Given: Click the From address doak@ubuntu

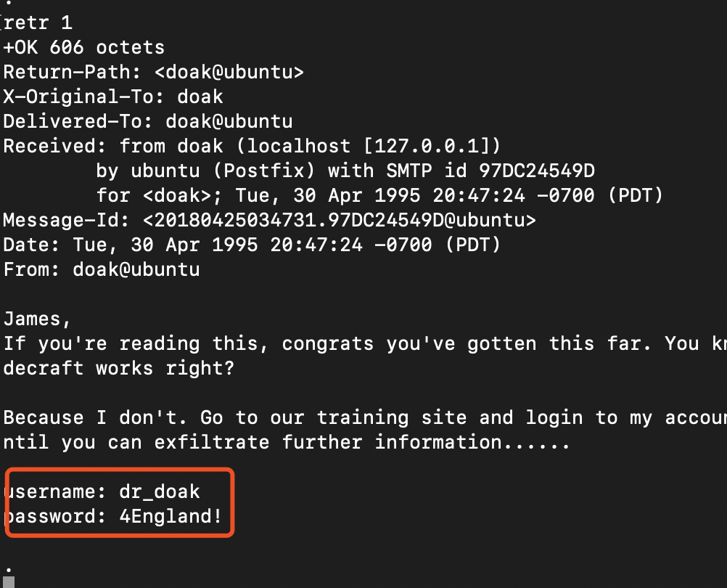Looking at the screenshot, I should click(x=136, y=270).
